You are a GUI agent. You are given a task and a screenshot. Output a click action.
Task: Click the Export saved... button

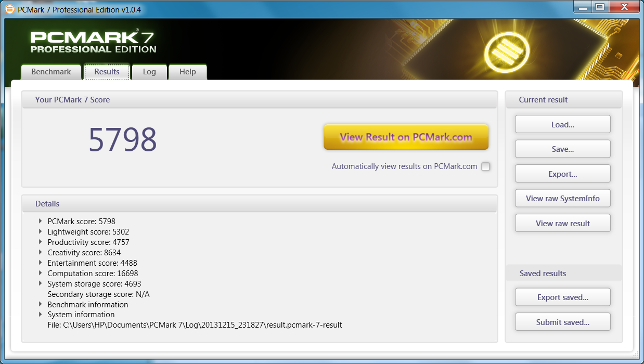(x=563, y=297)
